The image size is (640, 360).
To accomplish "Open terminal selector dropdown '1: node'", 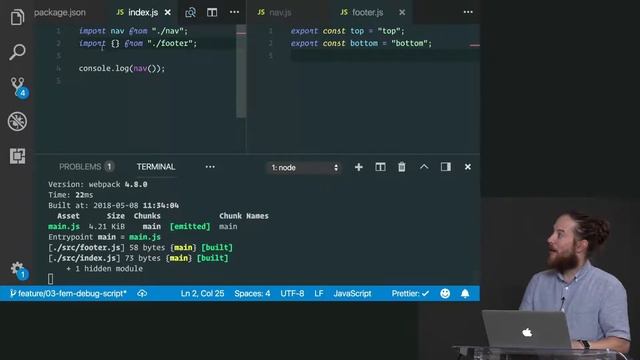I will tap(304, 167).
